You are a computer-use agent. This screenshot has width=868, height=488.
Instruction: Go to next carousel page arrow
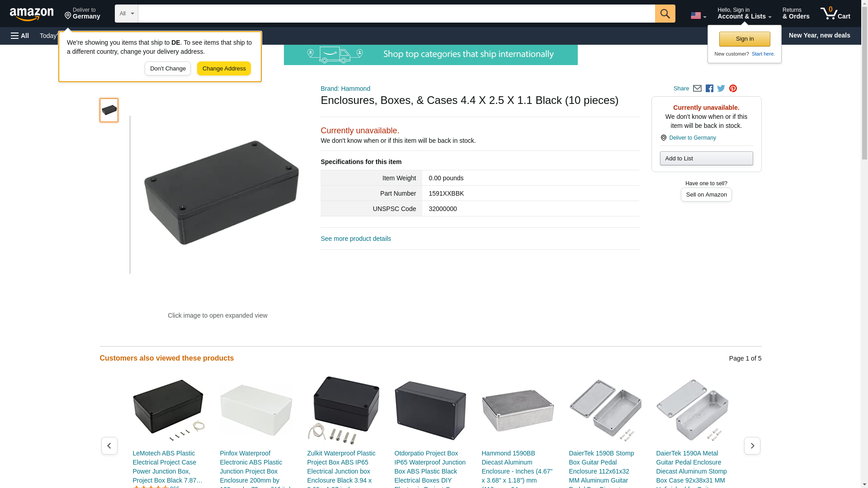point(752,446)
